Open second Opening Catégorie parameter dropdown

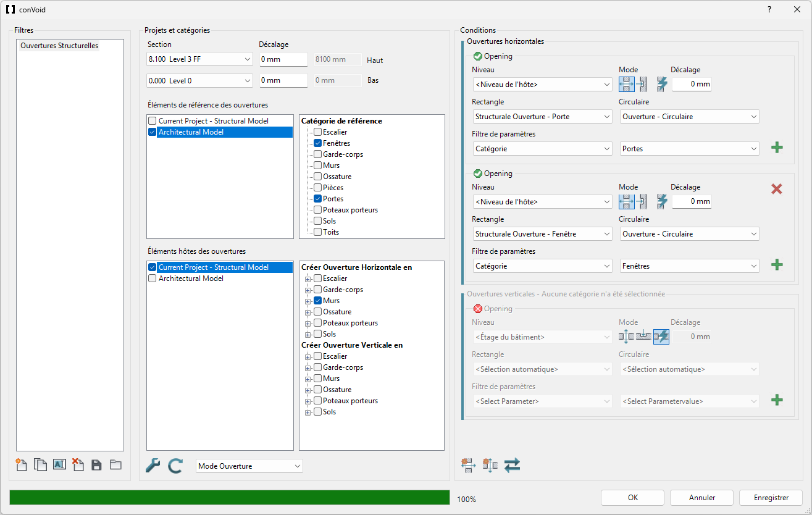[x=542, y=266]
